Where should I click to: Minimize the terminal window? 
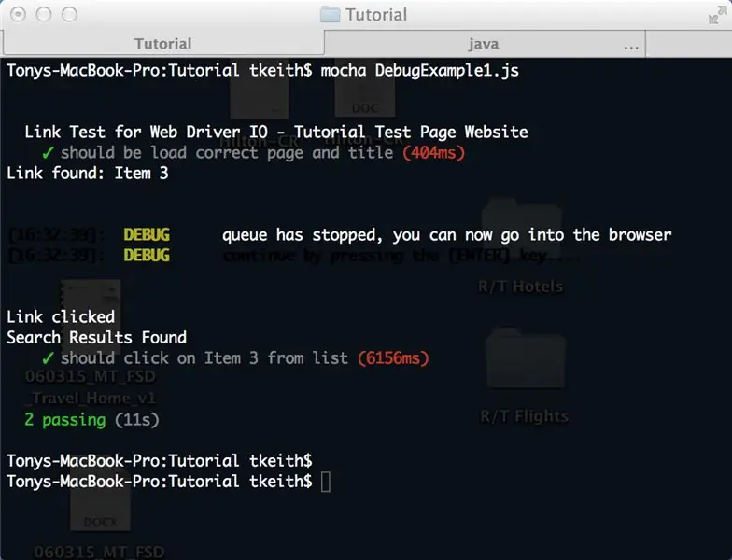point(44,15)
